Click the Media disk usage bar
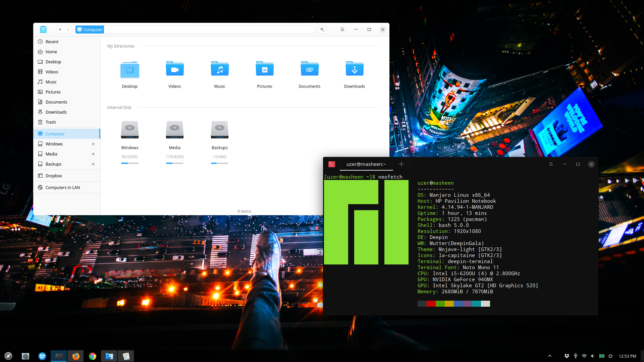The height and width of the screenshot is (362, 644). click(x=174, y=163)
